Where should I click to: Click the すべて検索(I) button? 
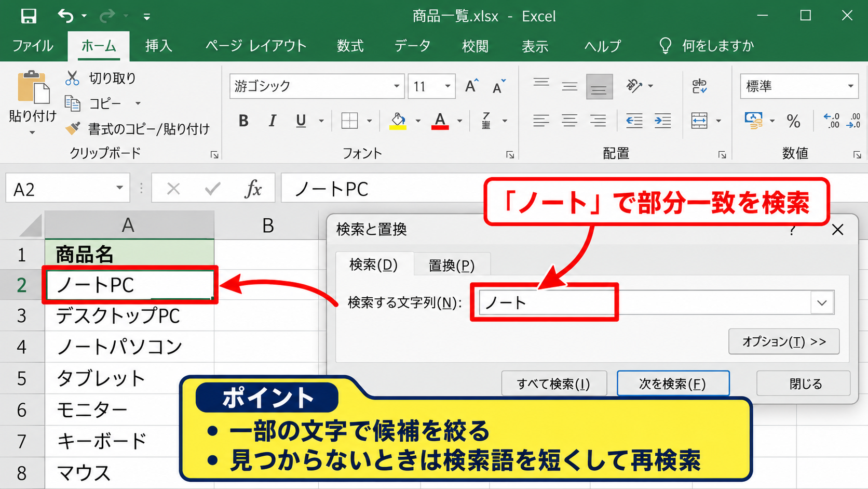[x=554, y=384]
